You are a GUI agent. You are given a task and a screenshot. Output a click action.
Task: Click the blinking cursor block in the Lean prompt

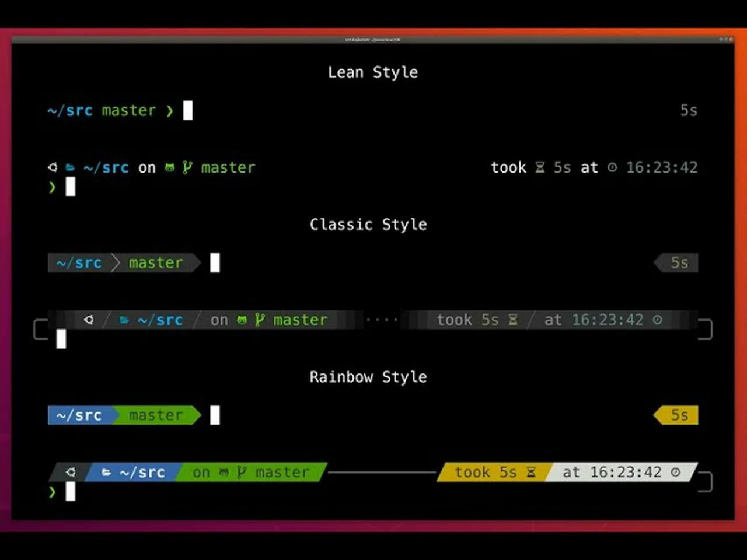187,110
